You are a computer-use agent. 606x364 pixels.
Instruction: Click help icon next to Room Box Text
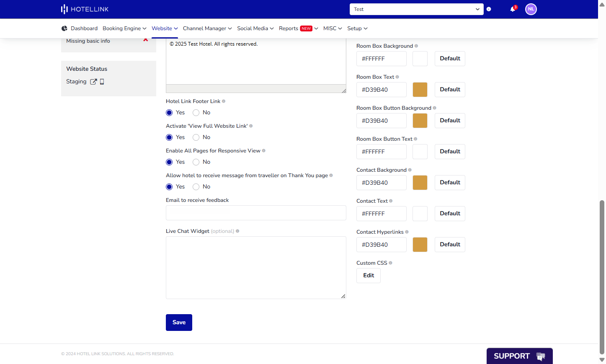tap(397, 77)
